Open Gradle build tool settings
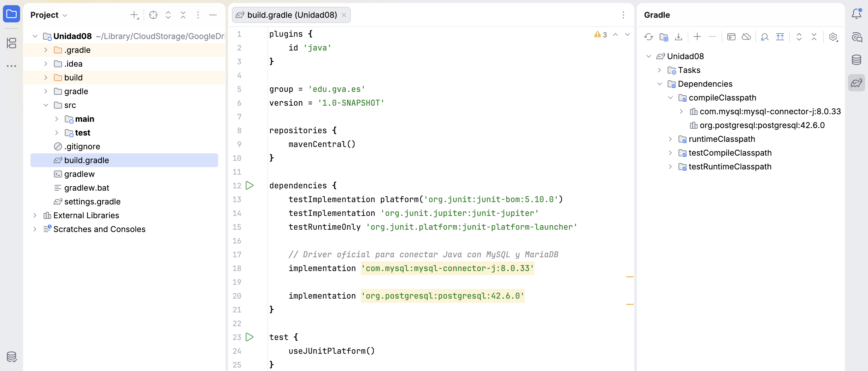This screenshot has width=868, height=371. click(833, 37)
